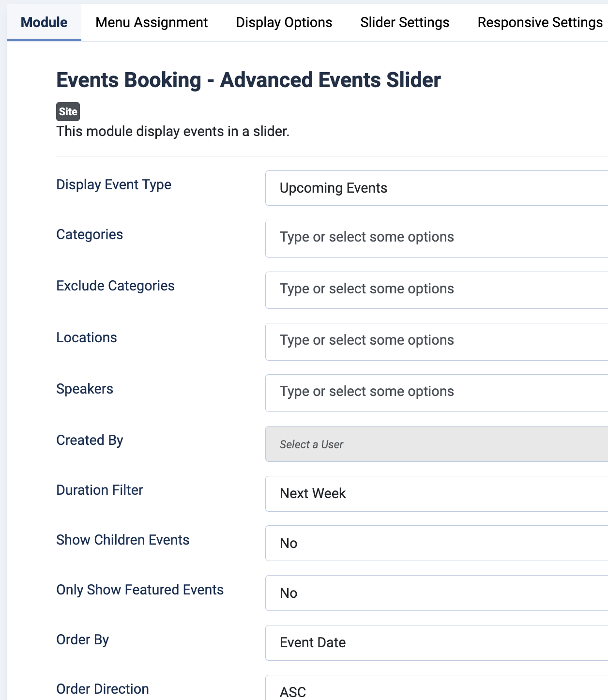608x700 pixels.
Task: Click the Select a User field
Action: 437,444
